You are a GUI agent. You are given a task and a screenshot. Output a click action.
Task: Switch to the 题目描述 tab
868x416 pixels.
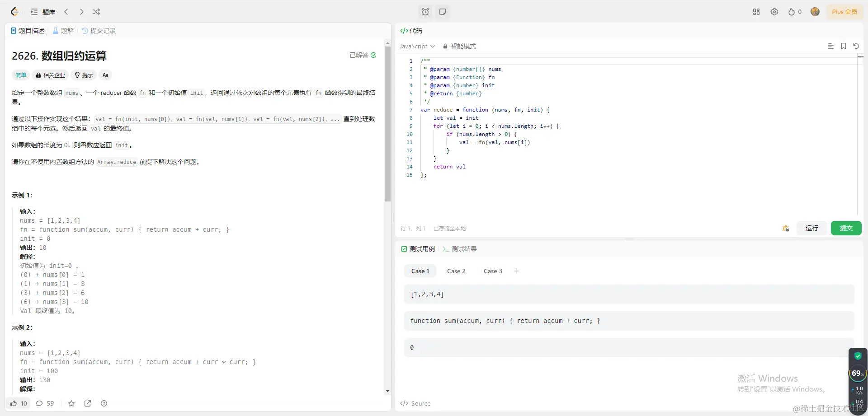(28, 31)
